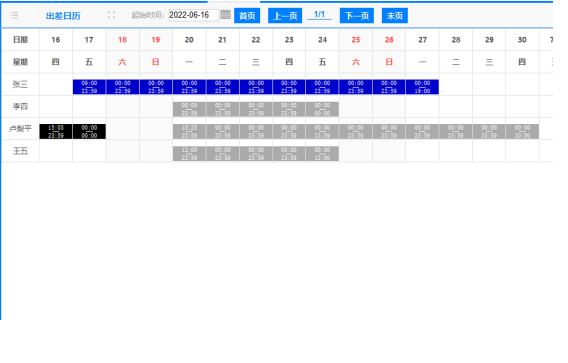This screenshot has height=363, width=568.
Task: Click 王五's gray block on the 20th
Action: 189,154
